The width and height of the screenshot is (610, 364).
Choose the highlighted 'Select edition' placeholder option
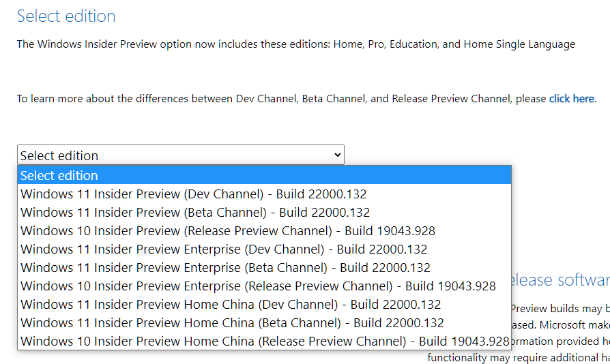pyautogui.click(x=264, y=175)
